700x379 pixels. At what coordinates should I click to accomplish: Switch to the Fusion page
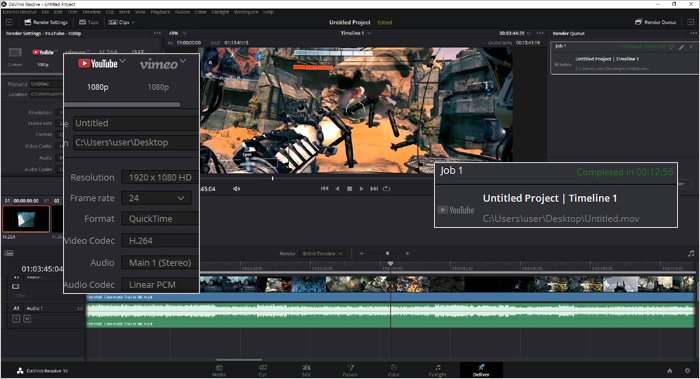point(350,370)
